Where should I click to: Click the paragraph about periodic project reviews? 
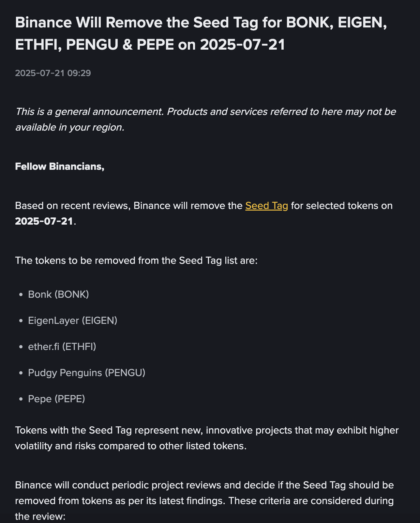[204, 493]
